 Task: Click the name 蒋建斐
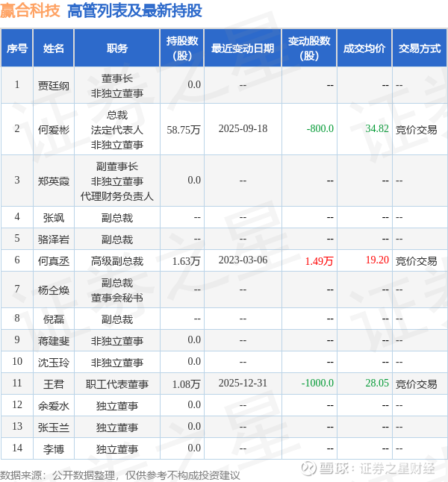coord(54,340)
